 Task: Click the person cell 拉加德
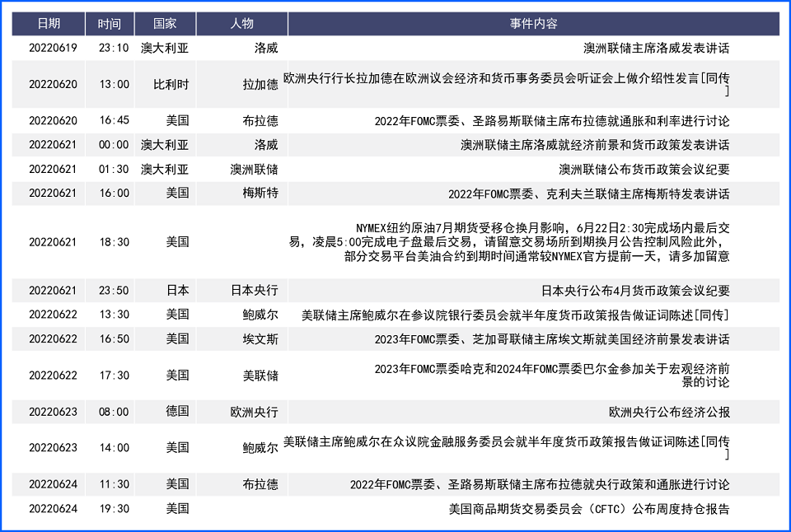coord(260,84)
